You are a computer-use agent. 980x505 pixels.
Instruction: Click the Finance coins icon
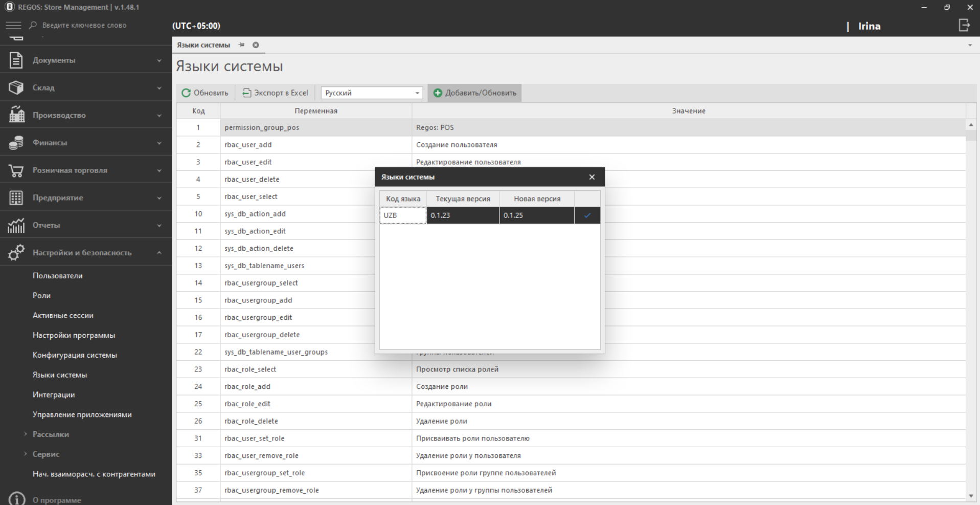16,143
